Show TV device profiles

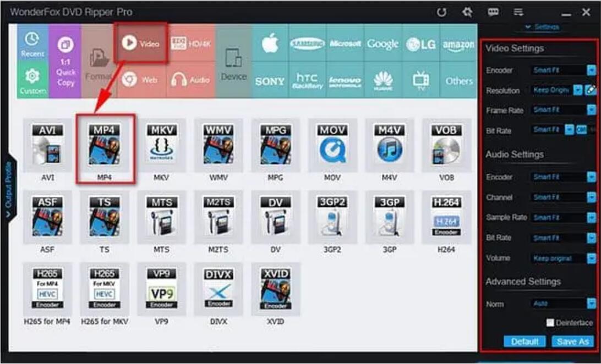click(421, 80)
